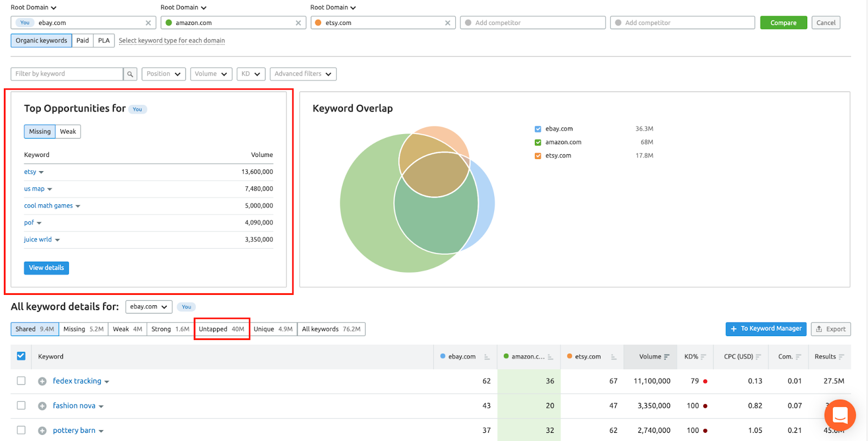Open the Missing 5.2M tab
The image size is (868, 441).
pos(84,329)
